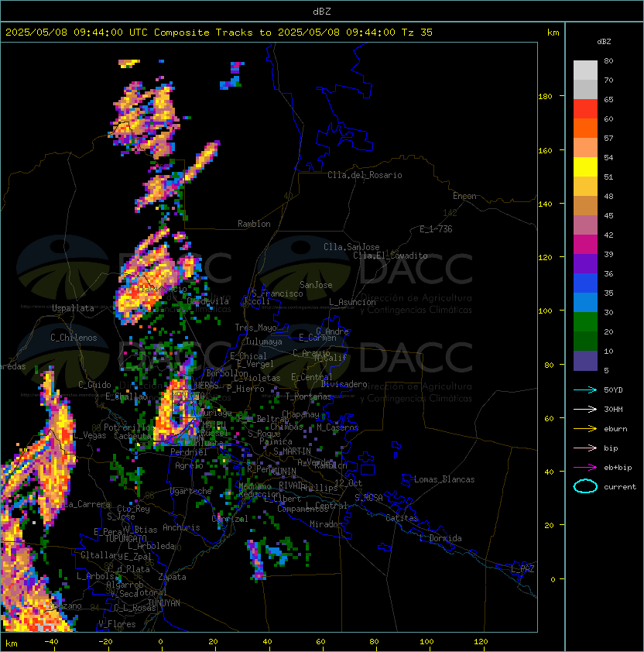Click the Encon place label

tap(464, 196)
